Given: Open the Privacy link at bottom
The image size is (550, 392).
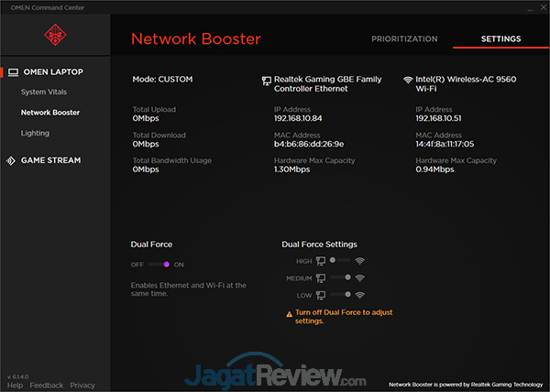Looking at the screenshot, I should (x=82, y=386).
